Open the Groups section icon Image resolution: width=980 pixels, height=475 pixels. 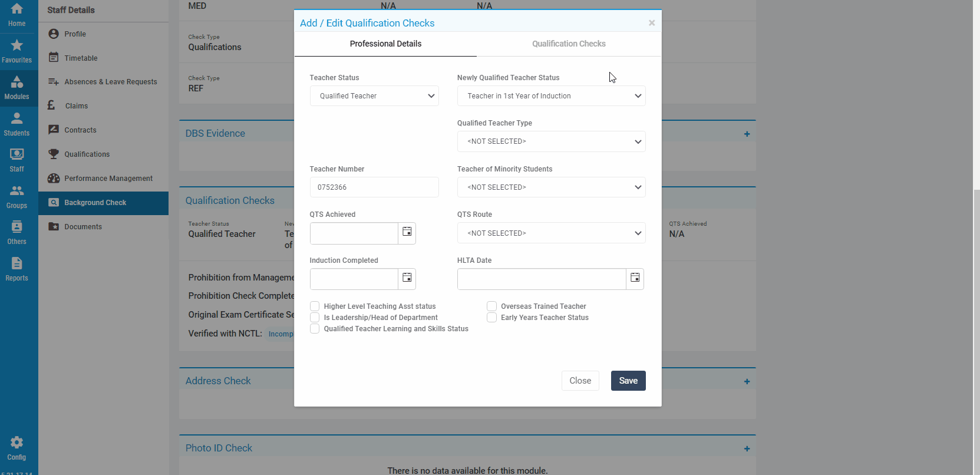tap(17, 196)
